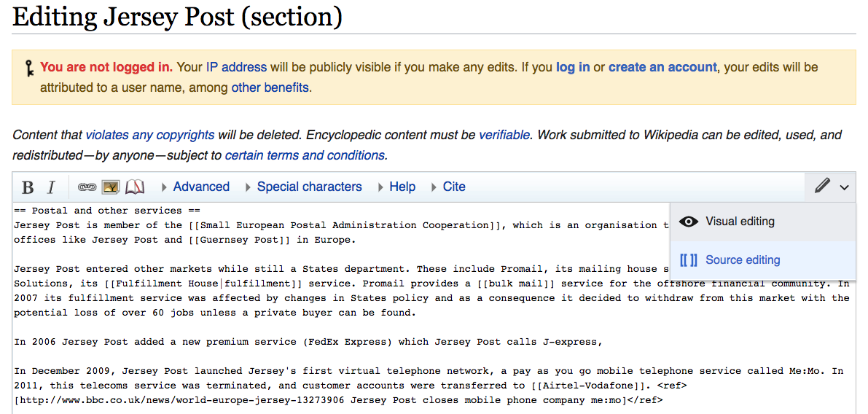Click the brackets icon beside Source editing

[688, 260]
